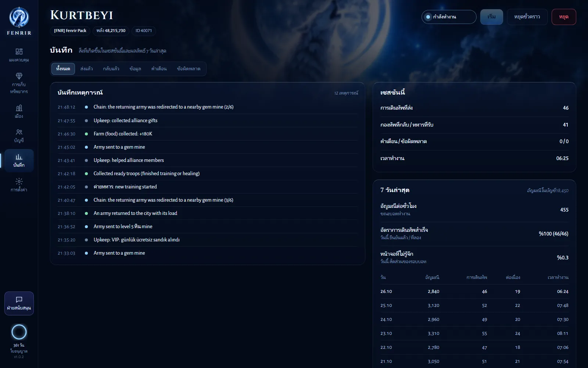Click ID 40071 badge
Screen dimensions: 588x368
pyautogui.click(x=144, y=31)
